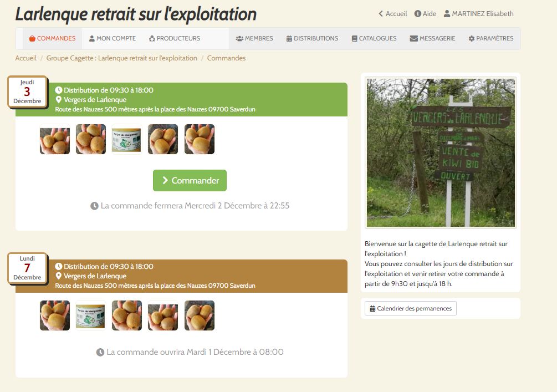Open the Calendrier des permanences button
Screen dimensions: 557x392
click(x=411, y=308)
